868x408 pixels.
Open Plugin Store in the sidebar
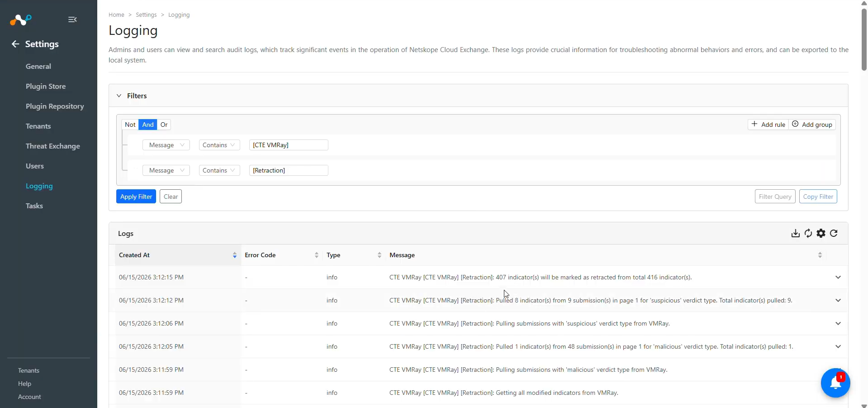click(46, 86)
